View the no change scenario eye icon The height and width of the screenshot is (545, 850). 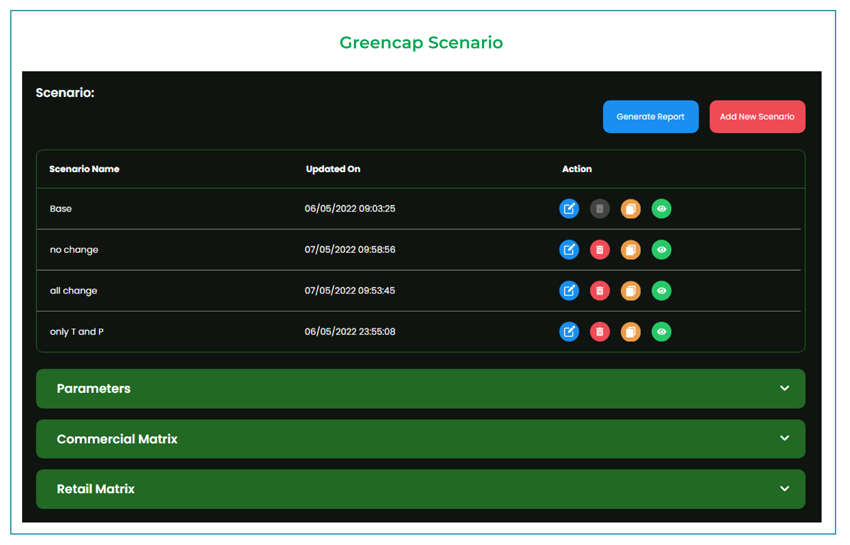click(661, 249)
